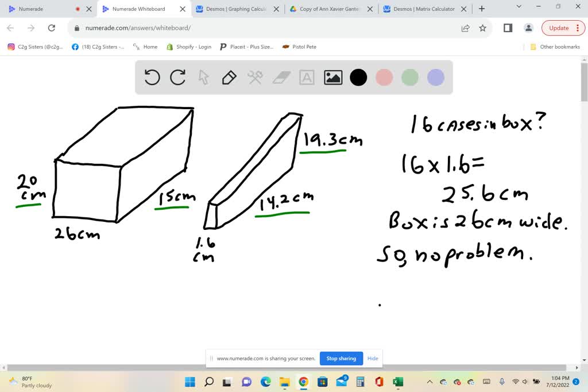Click the undo arrow in whiteboard toolbar
588x392 pixels.
pyautogui.click(x=152, y=78)
